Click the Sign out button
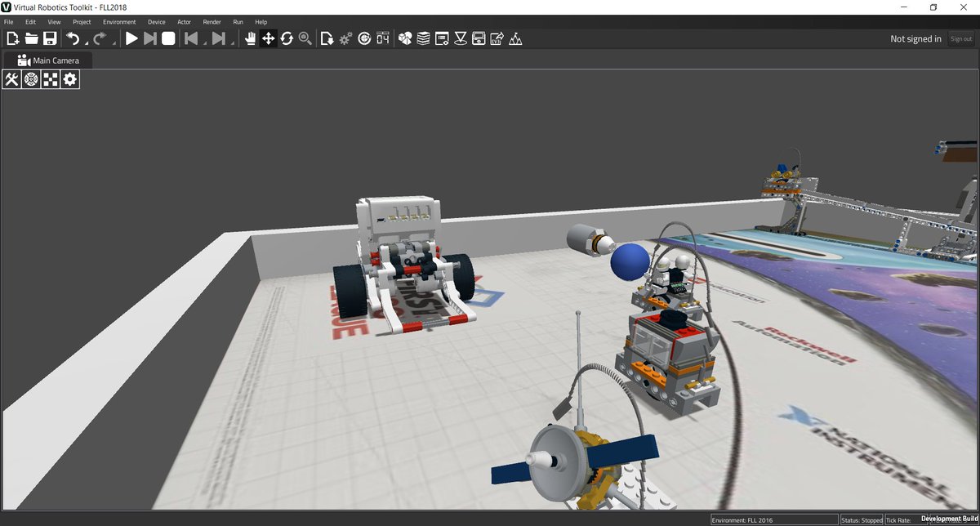Image resolution: width=980 pixels, height=526 pixels. click(960, 38)
